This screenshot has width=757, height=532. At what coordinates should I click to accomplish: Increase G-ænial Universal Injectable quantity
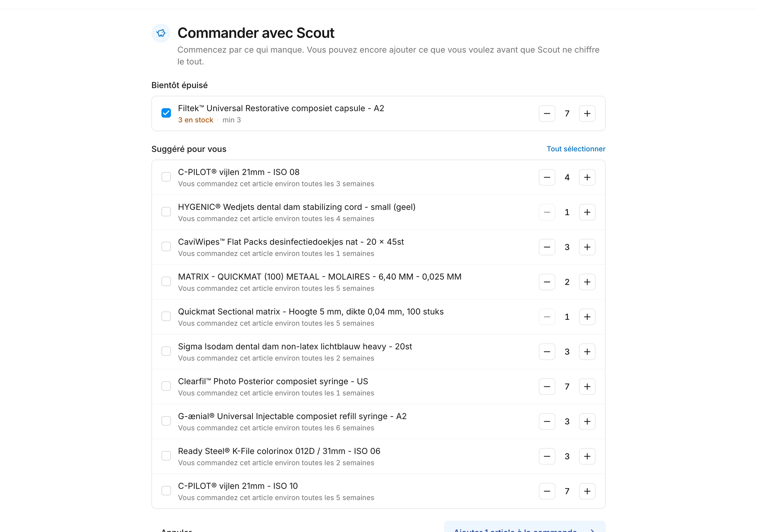click(587, 421)
